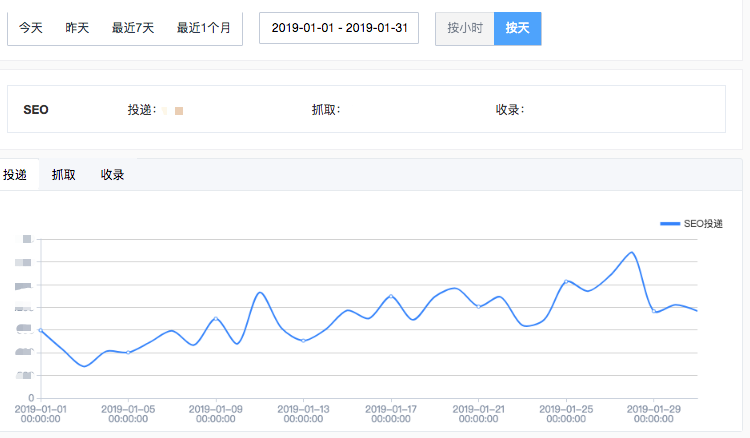Screen dimensions: 750x438
Task: Open the 投递 chart tab
Action: tap(15, 175)
